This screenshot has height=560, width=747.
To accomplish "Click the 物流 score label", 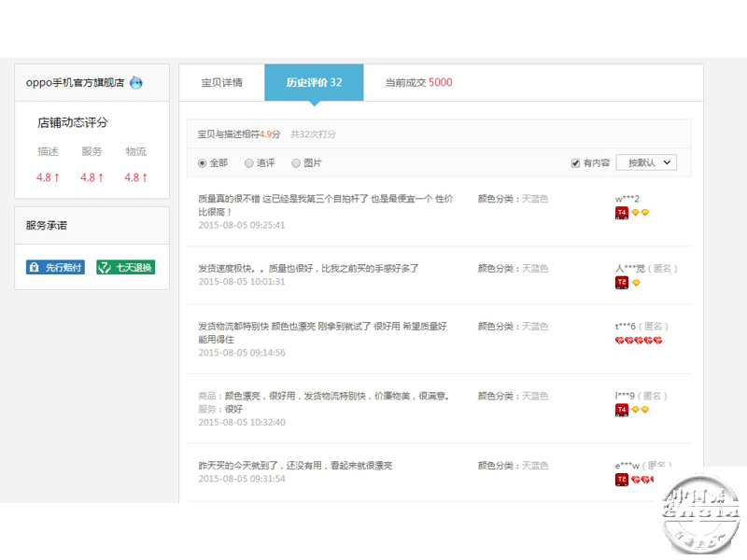I will tap(135, 151).
